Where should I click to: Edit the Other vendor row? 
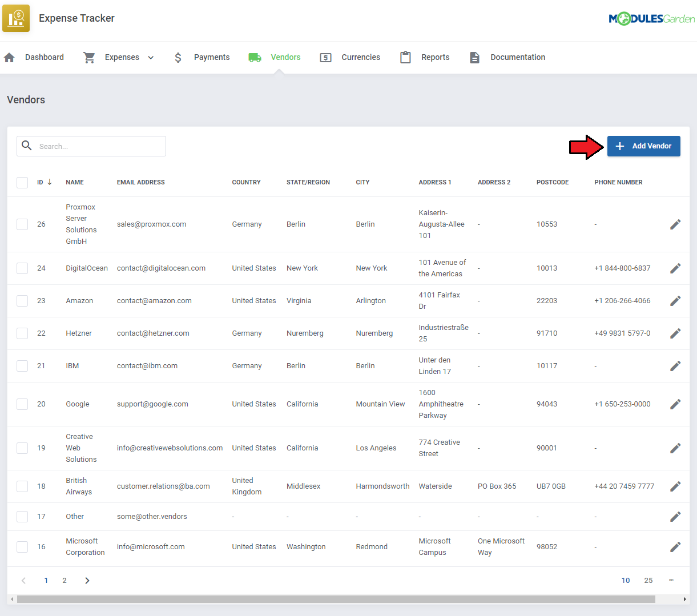[675, 517]
